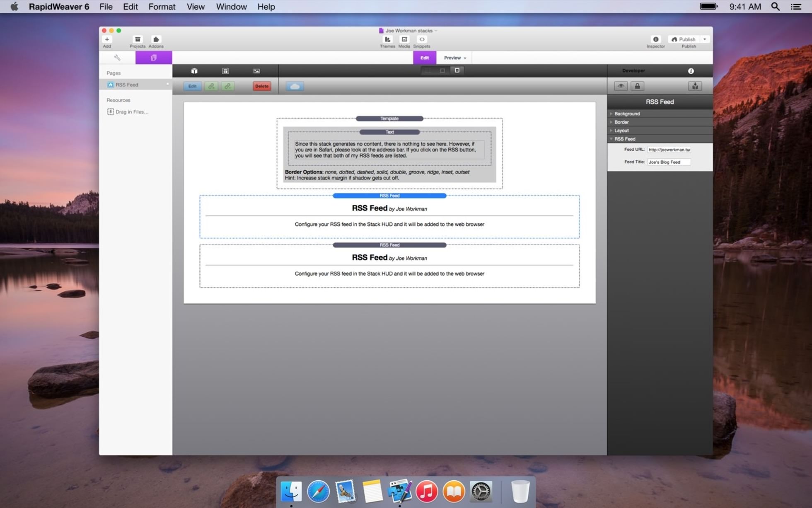Click the first green link button
Viewport: 812px width, 508px height.
tap(211, 86)
